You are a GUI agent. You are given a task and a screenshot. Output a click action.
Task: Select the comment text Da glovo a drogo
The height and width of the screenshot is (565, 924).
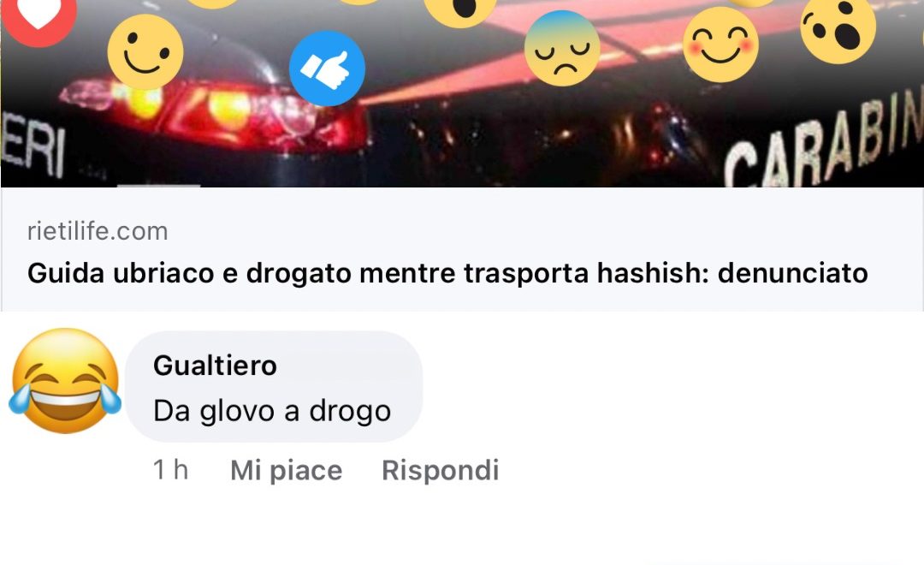[272, 411]
